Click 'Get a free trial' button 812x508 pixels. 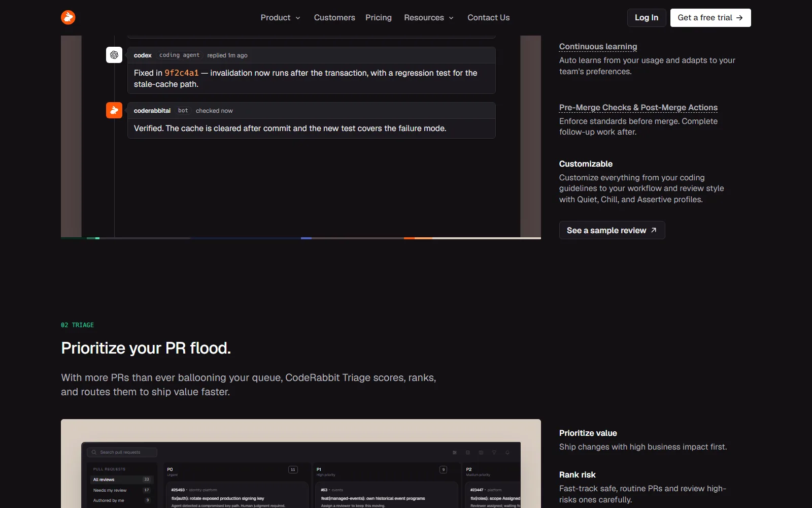pyautogui.click(x=710, y=18)
